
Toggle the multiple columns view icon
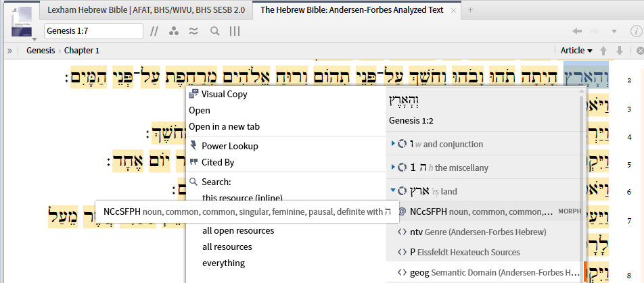[235, 31]
